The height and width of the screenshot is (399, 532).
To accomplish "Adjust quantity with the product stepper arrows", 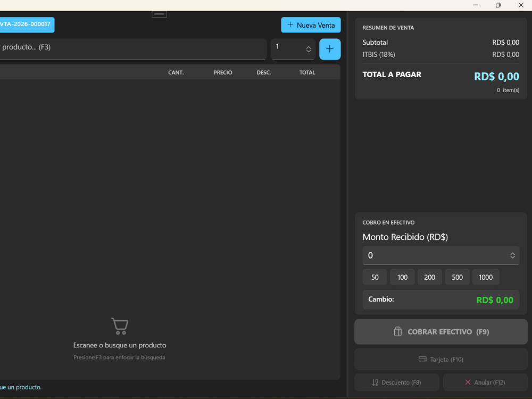I will click(309, 49).
